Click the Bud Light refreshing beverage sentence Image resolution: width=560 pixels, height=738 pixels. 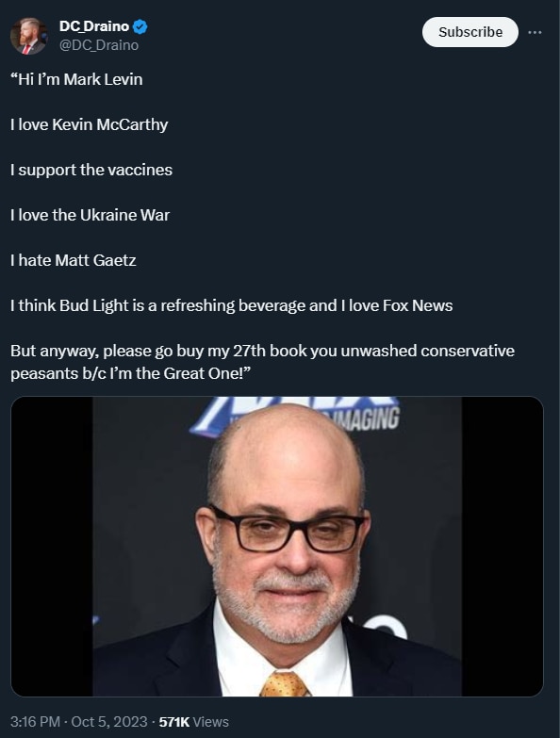click(232, 305)
